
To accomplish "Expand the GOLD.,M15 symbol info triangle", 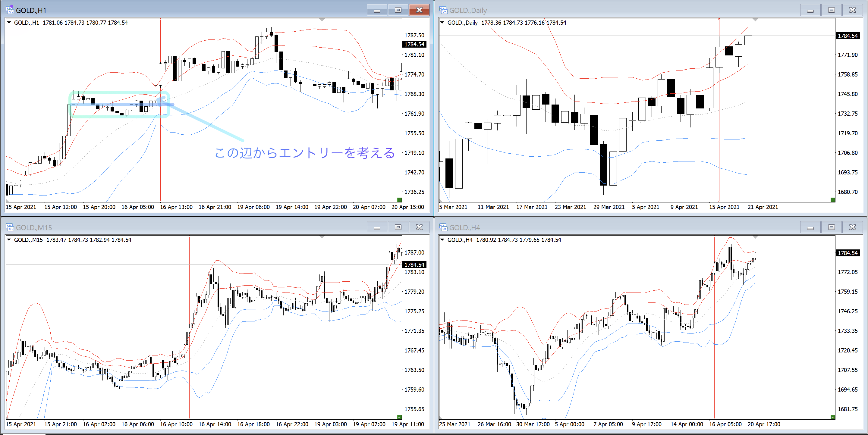I will point(9,240).
